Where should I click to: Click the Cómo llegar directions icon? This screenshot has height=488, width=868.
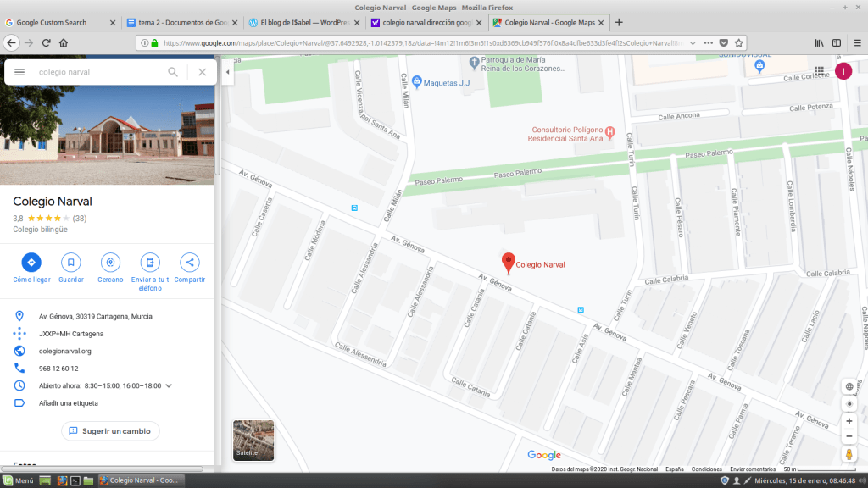point(31,262)
